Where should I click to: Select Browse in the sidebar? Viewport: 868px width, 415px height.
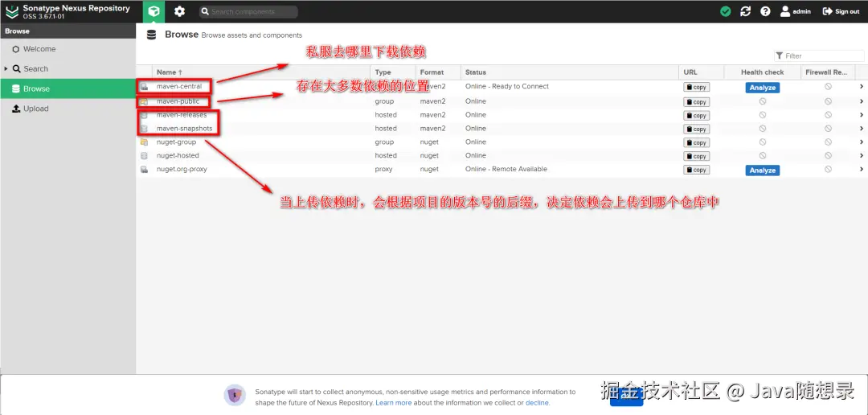tap(68, 88)
